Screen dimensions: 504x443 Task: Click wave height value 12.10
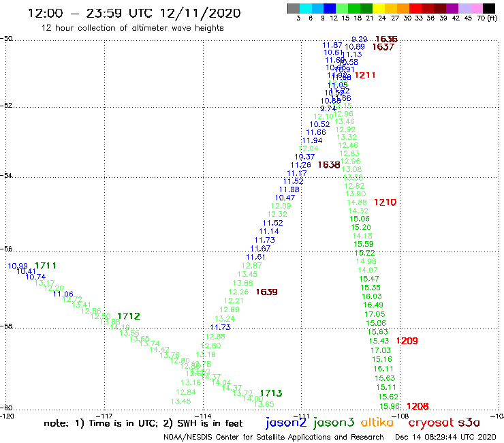pos(324,117)
